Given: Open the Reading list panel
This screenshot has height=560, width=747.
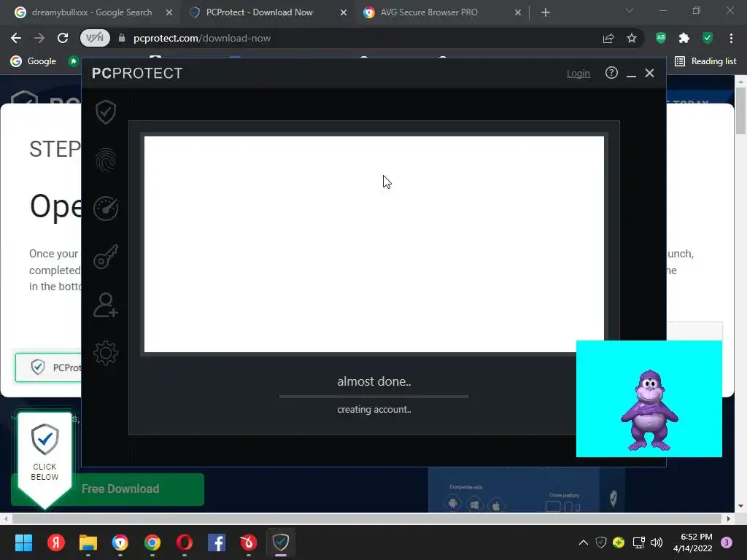Looking at the screenshot, I should [706, 61].
